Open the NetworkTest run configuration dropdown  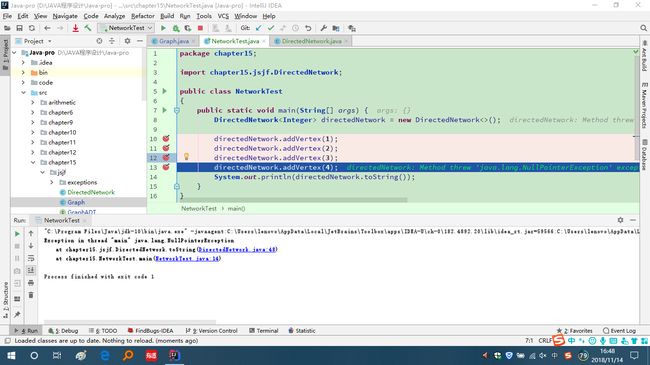pos(126,28)
